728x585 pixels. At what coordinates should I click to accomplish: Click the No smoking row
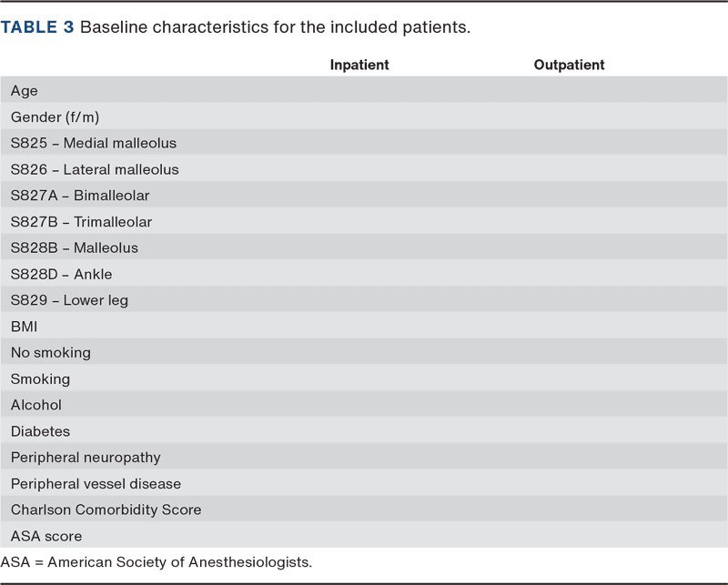51,353
